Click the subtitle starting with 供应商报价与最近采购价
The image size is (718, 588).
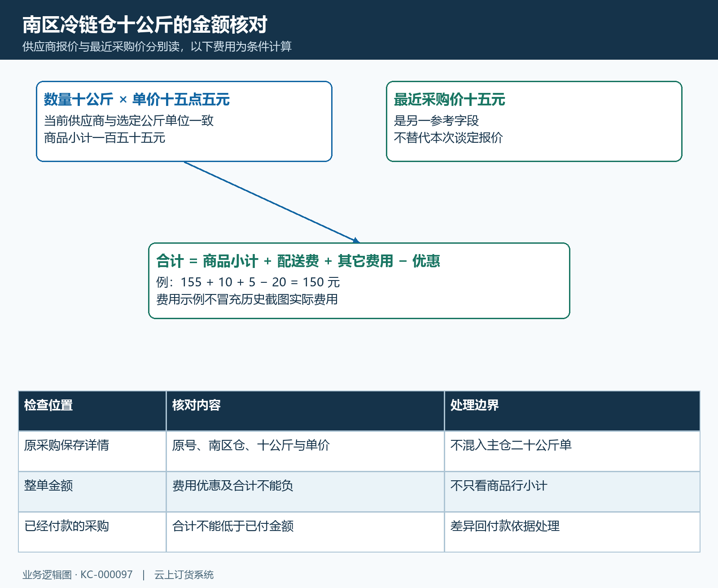tap(157, 46)
